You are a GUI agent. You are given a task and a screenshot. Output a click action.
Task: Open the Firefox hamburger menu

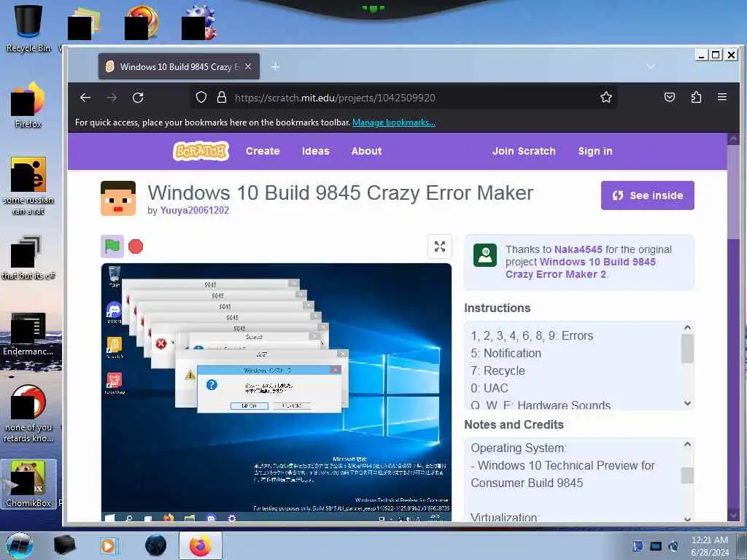click(x=722, y=98)
